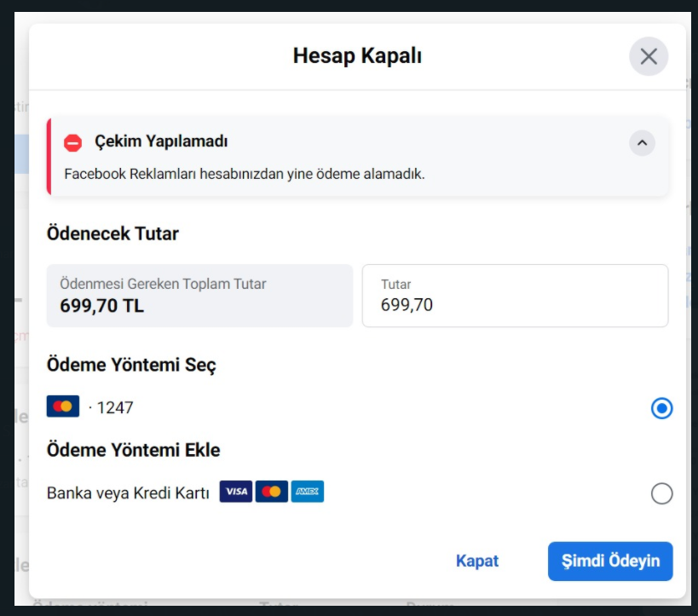The width and height of the screenshot is (698, 616).
Task: Click the Visa card logo
Action: click(x=236, y=492)
